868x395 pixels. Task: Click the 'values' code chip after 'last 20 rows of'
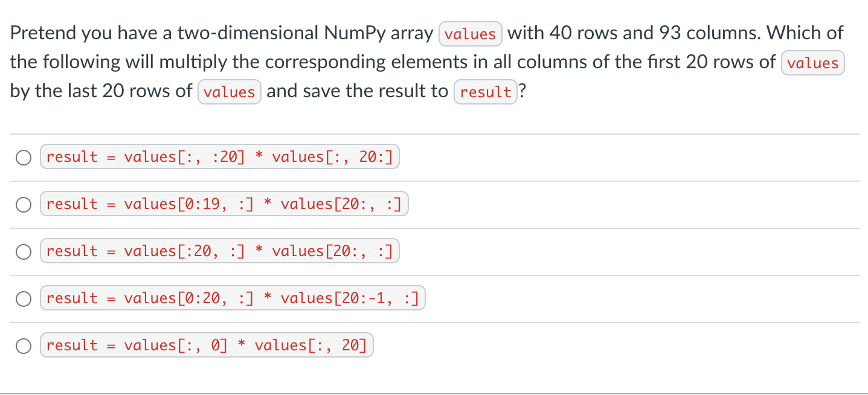click(x=230, y=92)
